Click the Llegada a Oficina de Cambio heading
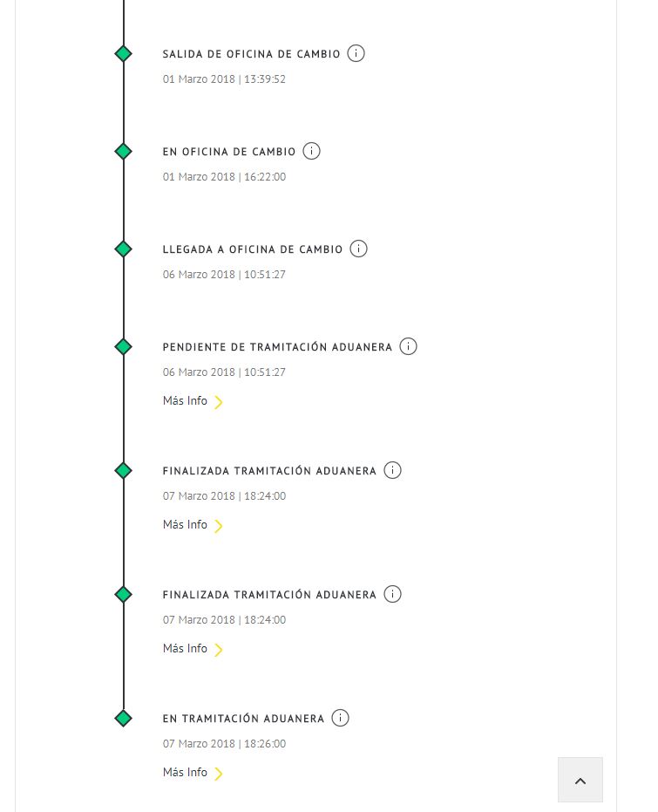 [253, 249]
